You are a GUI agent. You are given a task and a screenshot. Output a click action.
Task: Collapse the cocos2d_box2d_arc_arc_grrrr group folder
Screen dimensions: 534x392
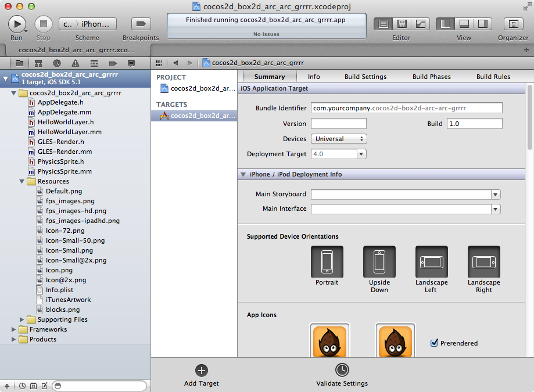click(13, 93)
